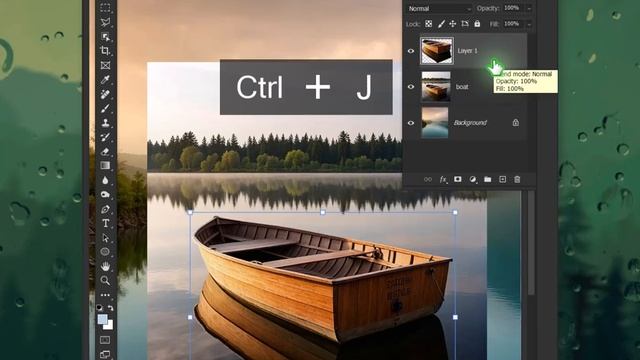This screenshot has height=360, width=640.
Task: Select the layer named boat
Action: pyautogui.click(x=462, y=87)
